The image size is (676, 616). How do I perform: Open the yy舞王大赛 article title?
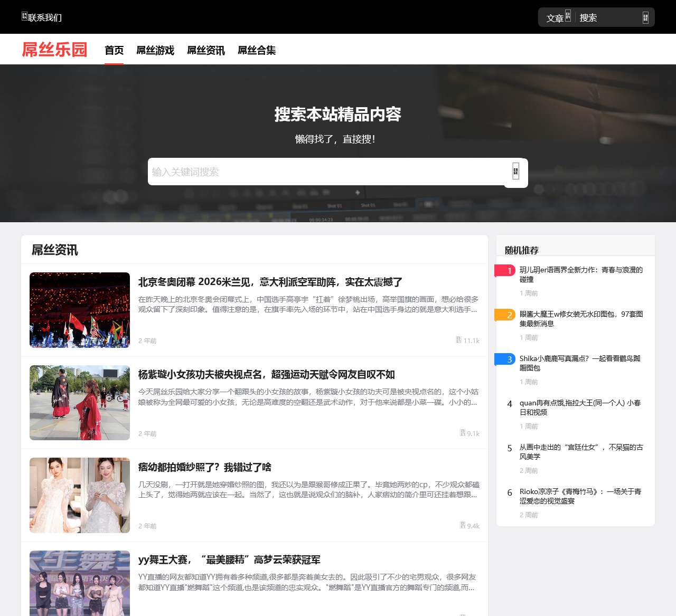tap(229, 560)
